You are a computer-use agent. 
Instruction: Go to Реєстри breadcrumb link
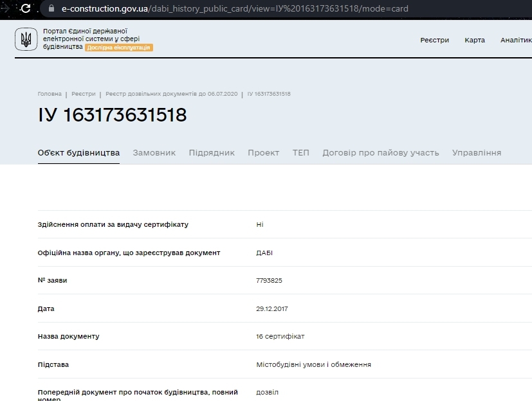(x=84, y=94)
